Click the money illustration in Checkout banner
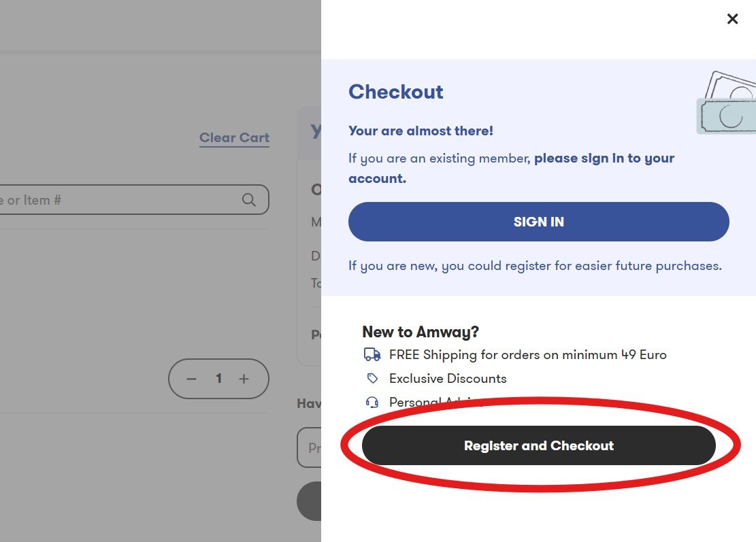Image resolution: width=756 pixels, height=542 pixels. 726,103
